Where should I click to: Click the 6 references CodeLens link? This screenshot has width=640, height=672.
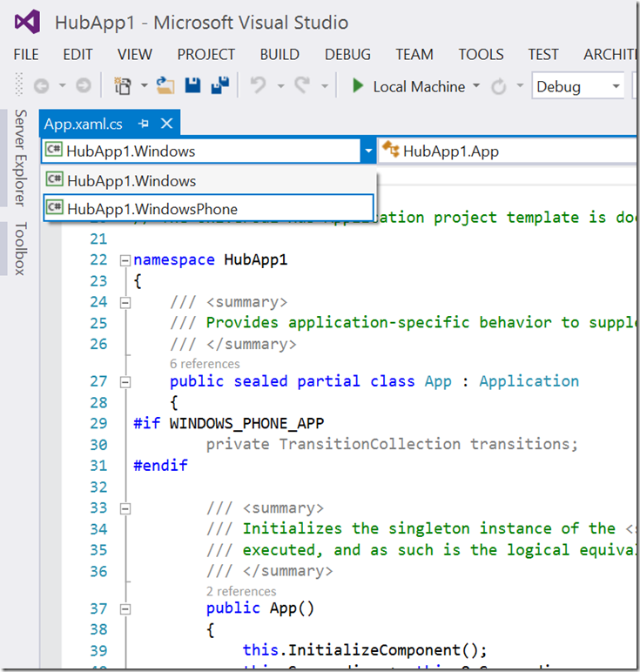205,364
